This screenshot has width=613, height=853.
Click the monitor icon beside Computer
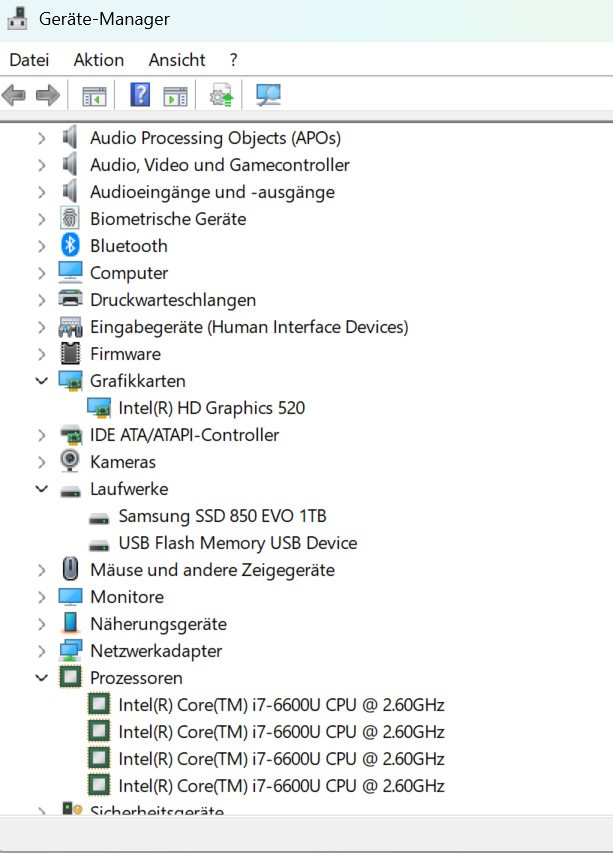(70, 273)
